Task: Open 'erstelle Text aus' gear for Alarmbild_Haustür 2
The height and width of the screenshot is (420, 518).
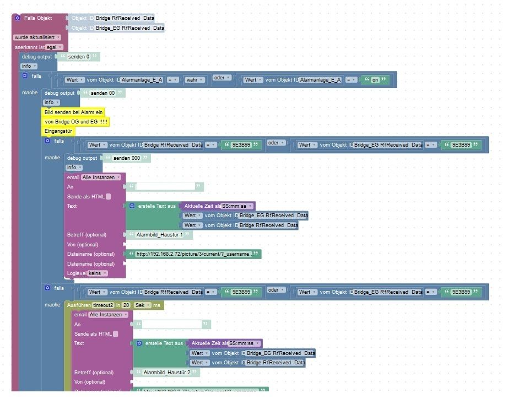Action: point(139,343)
